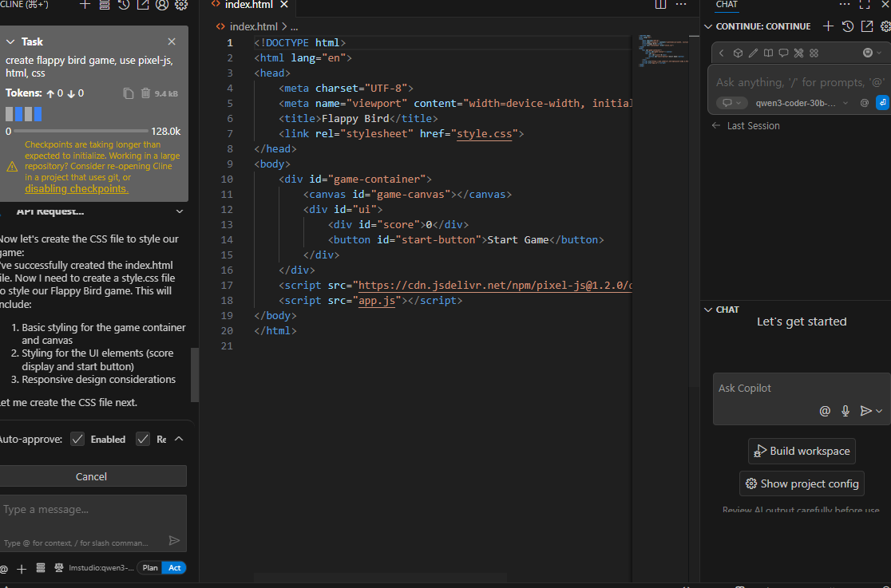Collapse CONTINUE: CONTINUE section
Viewport: 891px width, 588px height.
tap(708, 26)
